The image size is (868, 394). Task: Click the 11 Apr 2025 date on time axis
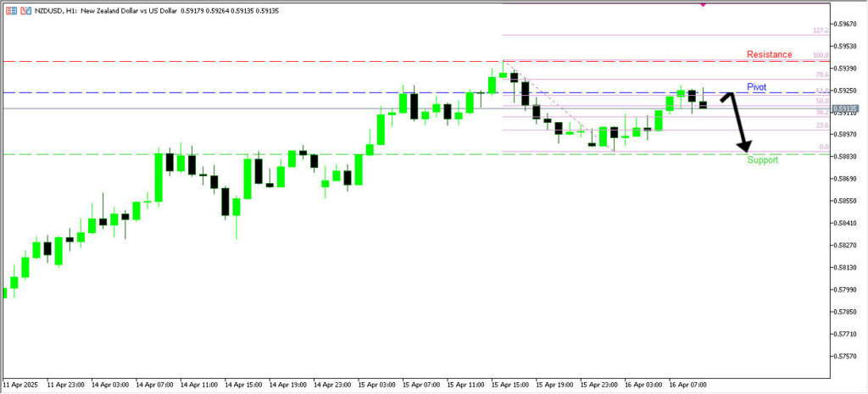pyautogui.click(x=22, y=384)
